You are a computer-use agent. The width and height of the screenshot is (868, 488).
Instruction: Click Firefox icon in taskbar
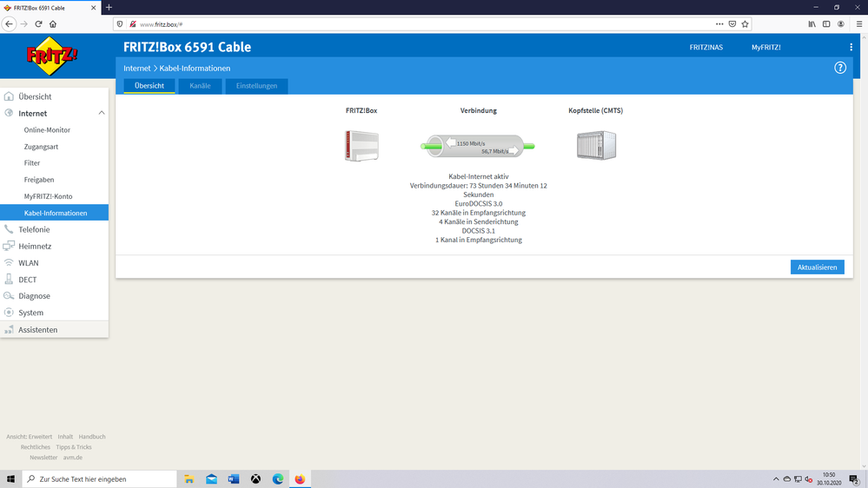(x=300, y=479)
